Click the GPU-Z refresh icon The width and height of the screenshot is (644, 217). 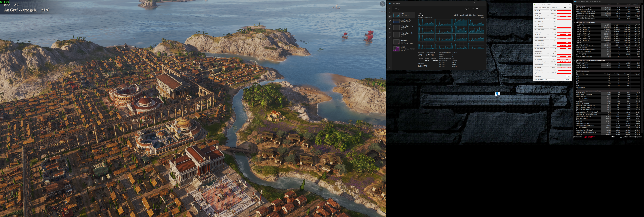(x=568, y=8)
